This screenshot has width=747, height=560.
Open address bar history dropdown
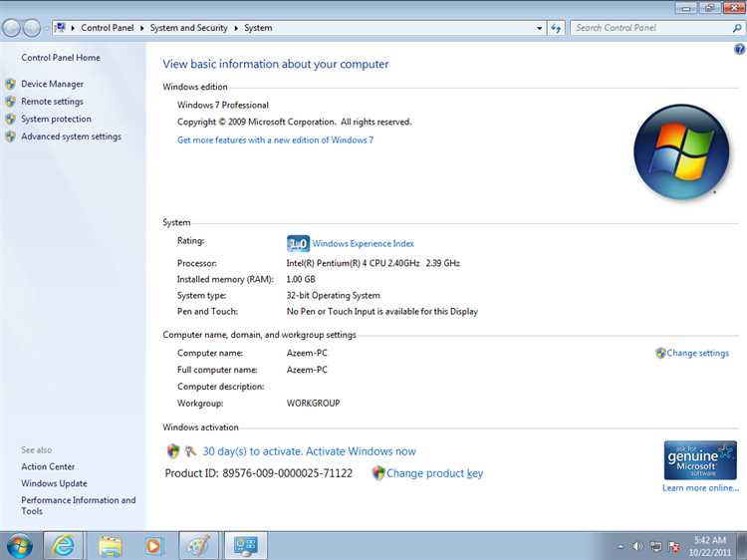click(x=539, y=28)
